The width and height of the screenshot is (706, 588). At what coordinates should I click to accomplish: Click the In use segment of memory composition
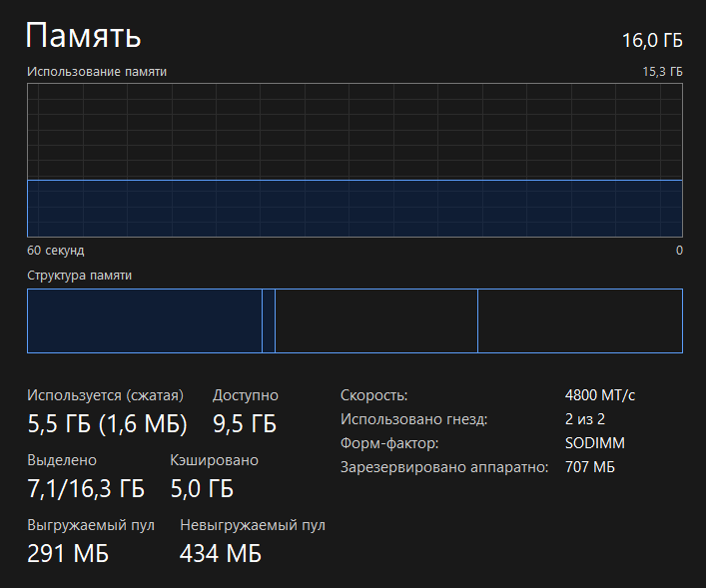point(145,321)
